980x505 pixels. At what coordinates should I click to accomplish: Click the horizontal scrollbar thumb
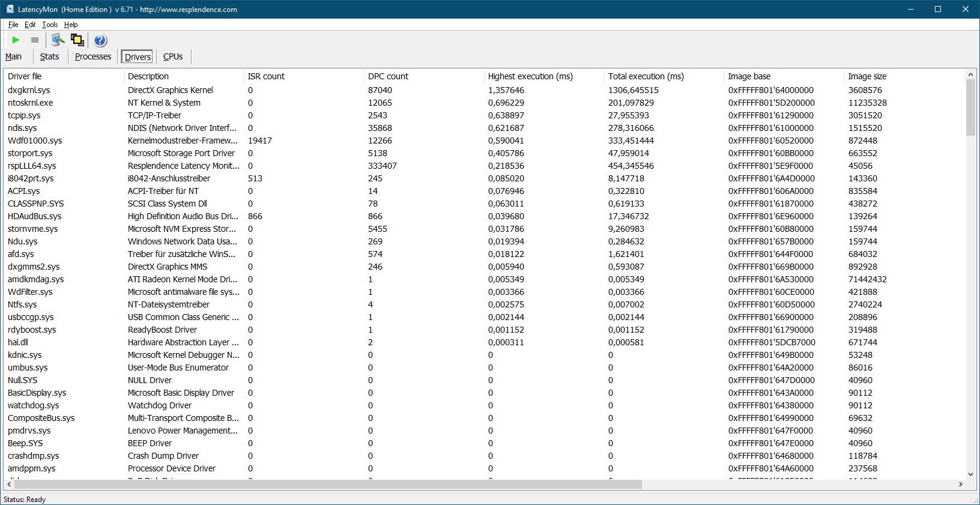[328, 484]
